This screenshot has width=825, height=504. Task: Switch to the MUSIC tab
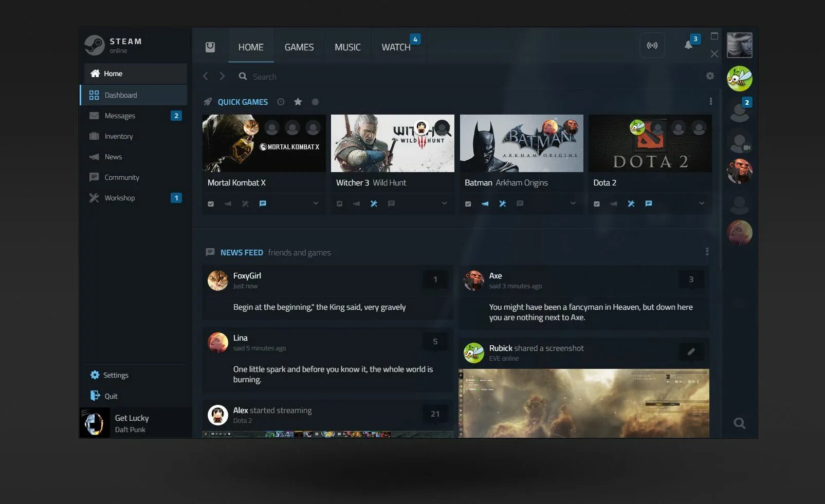[347, 47]
